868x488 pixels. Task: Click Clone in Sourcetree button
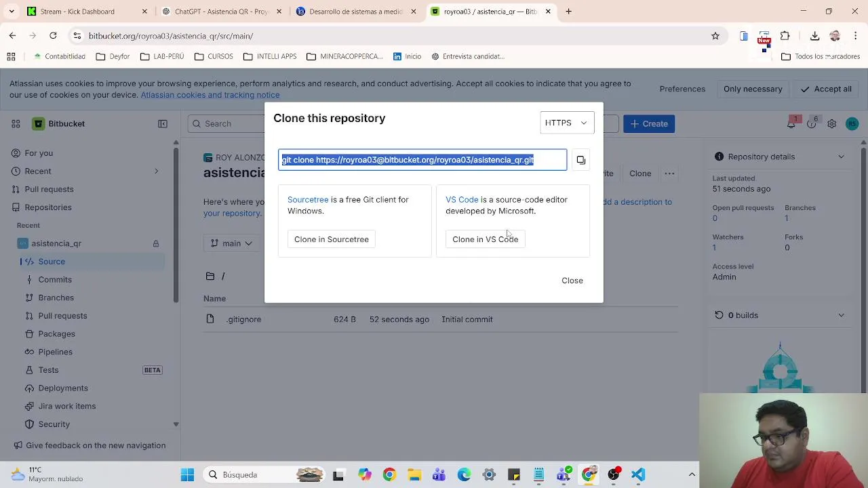click(332, 239)
